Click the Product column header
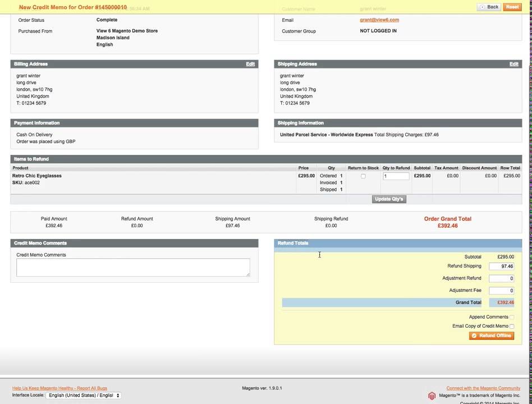 click(20, 168)
